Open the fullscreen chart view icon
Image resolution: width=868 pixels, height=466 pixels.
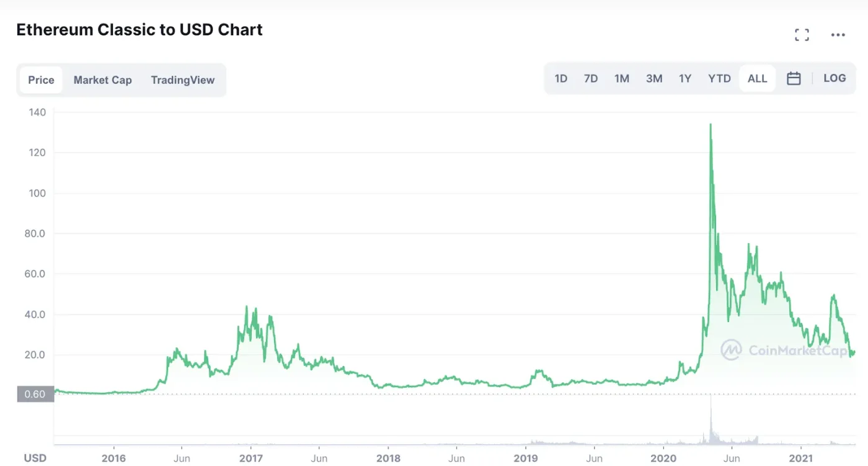(802, 35)
